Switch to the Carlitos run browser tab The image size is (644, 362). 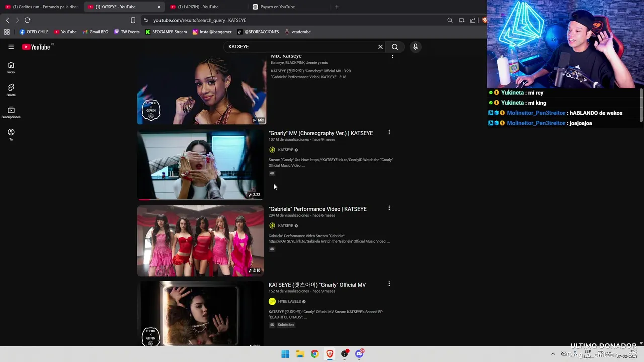click(41, 7)
